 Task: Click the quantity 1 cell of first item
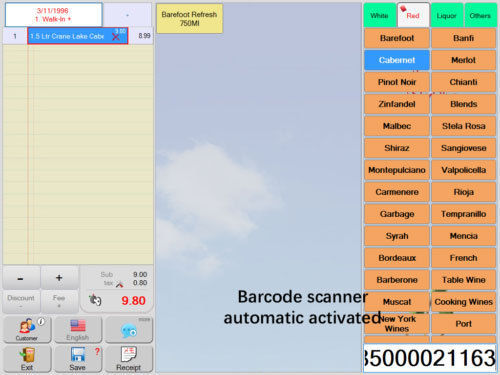15,36
